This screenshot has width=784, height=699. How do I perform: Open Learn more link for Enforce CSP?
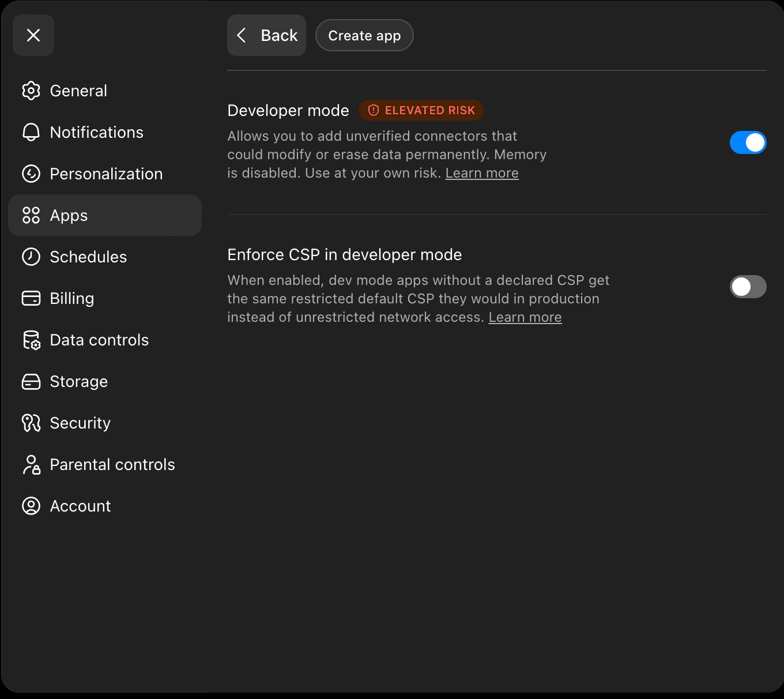pos(525,317)
